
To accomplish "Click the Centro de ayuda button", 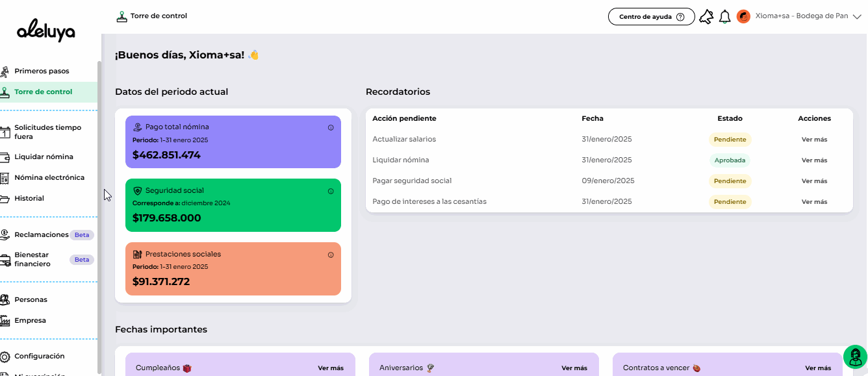I will click(x=651, y=17).
